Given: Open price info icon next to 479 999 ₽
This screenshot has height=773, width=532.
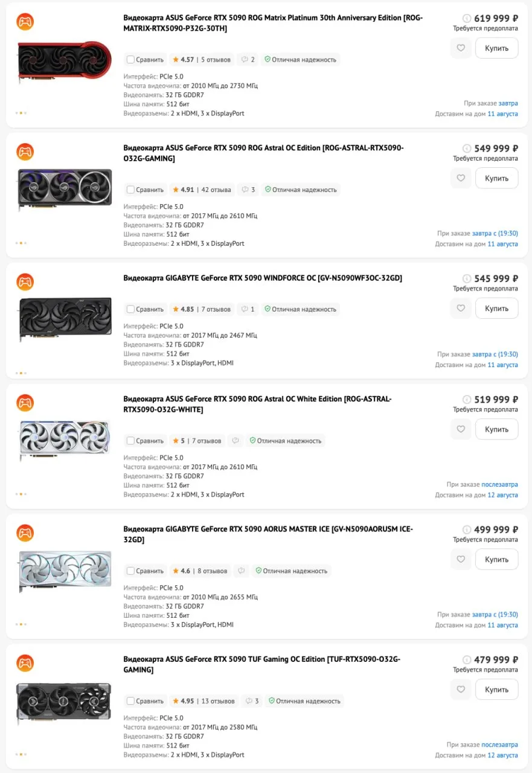Looking at the screenshot, I should [x=467, y=660].
